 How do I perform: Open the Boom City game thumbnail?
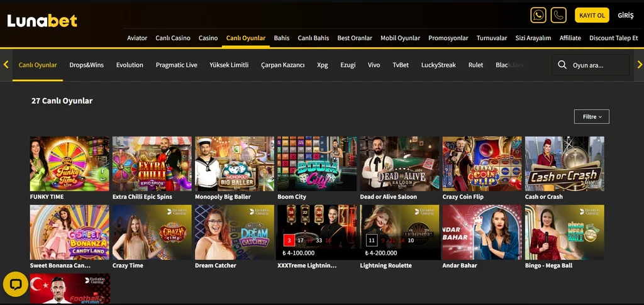point(317,164)
